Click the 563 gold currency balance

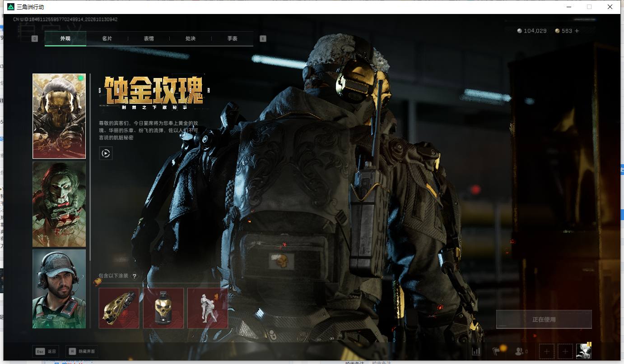[x=563, y=31]
